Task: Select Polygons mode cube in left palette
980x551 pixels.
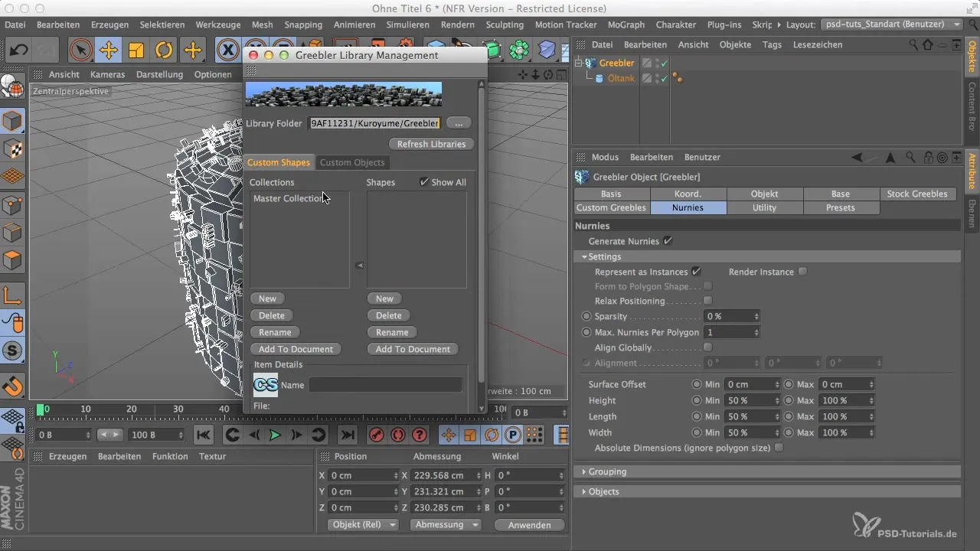Action: coord(13,260)
